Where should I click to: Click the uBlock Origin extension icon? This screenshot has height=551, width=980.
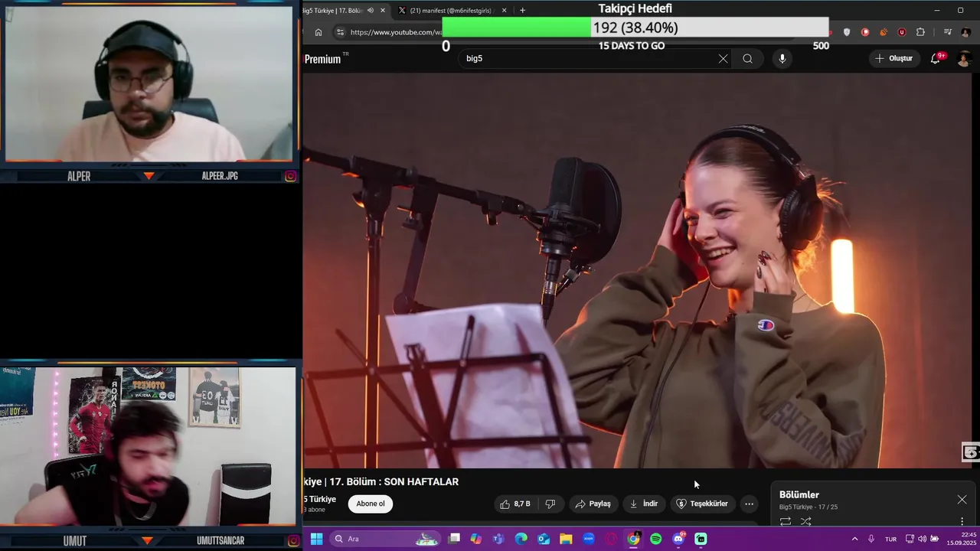902,32
